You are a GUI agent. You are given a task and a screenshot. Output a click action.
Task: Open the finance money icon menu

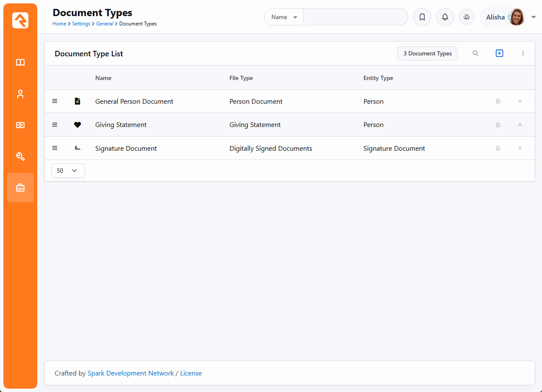point(20,125)
